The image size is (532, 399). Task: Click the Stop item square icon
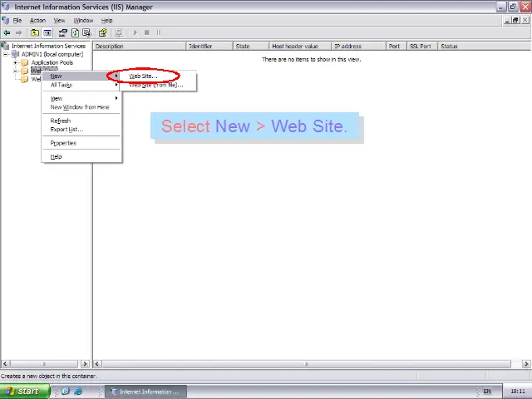coord(146,33)
